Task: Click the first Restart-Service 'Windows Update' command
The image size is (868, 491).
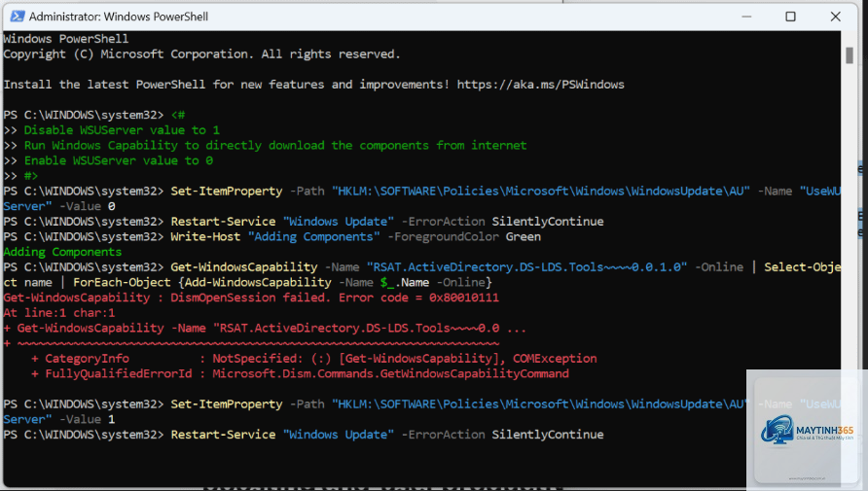Action: (387, 222)
